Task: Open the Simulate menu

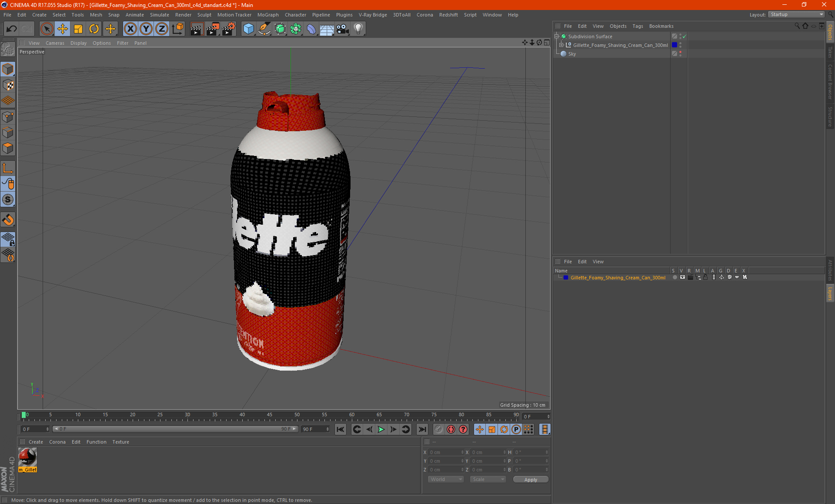Action: tap(160, 15)
